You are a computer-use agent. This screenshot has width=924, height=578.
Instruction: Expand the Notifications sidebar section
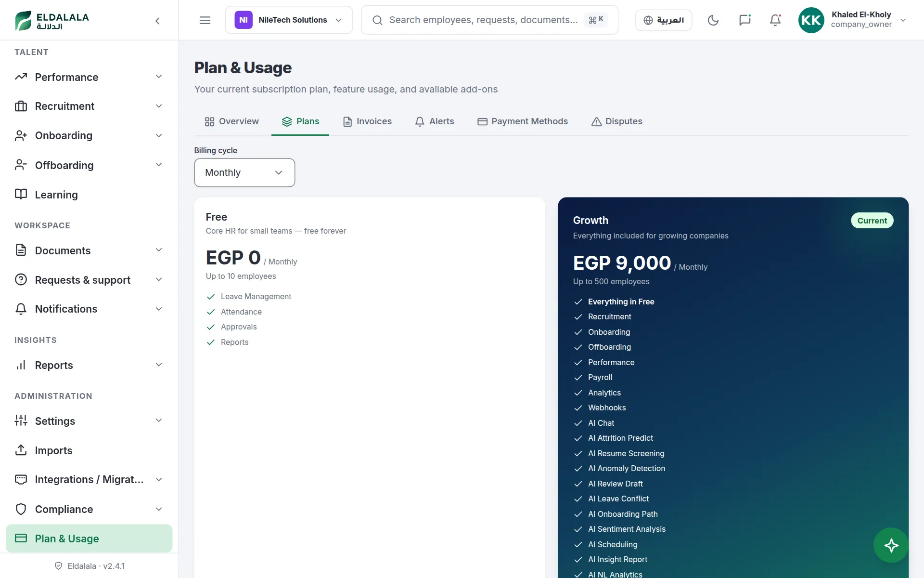pyautogui.click(x=89, y=309)
